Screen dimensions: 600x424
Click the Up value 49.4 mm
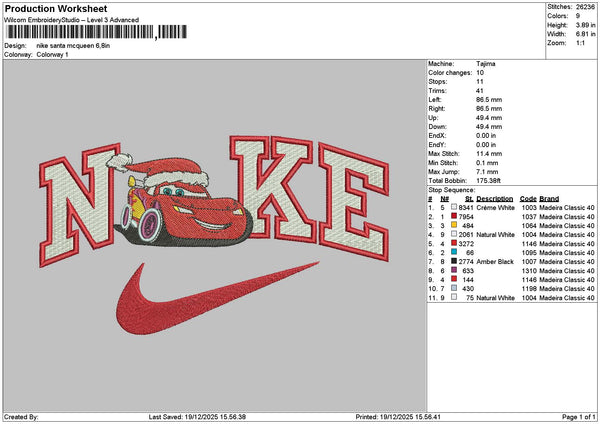489,117
